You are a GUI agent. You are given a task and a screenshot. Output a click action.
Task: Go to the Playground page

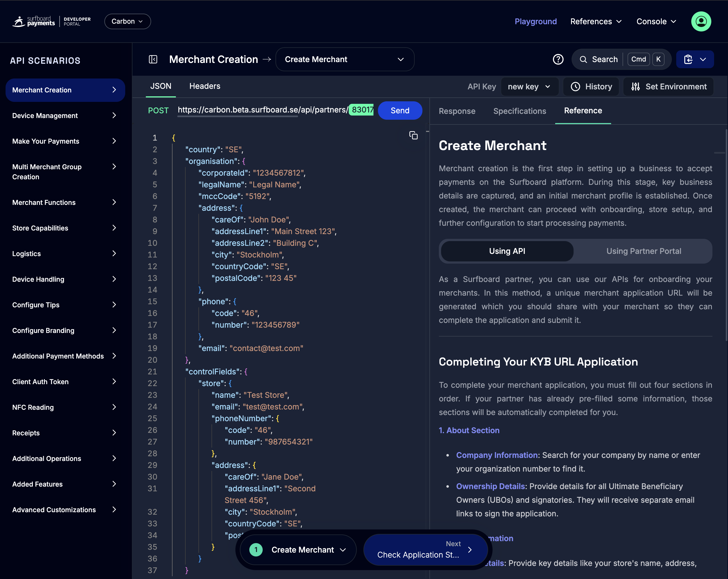tap(535, 21)
